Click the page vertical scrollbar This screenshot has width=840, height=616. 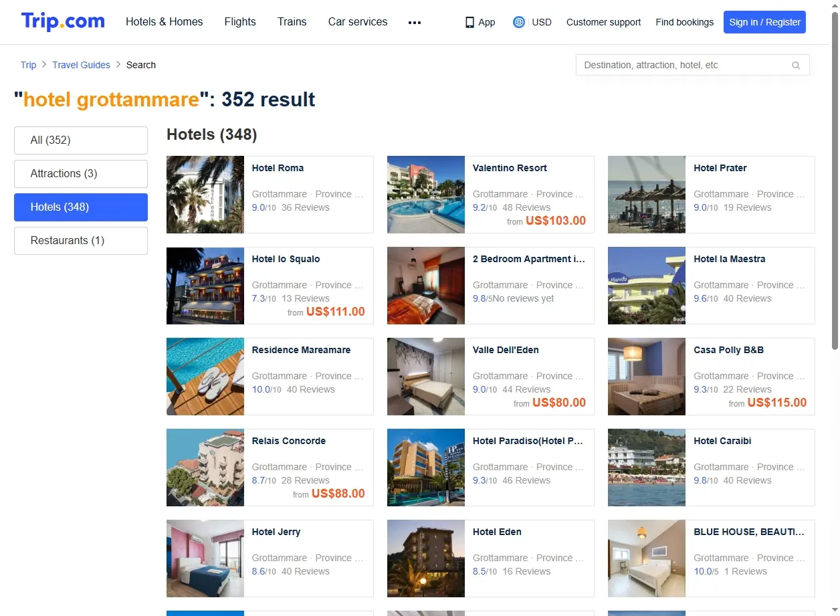pos(834,179)
